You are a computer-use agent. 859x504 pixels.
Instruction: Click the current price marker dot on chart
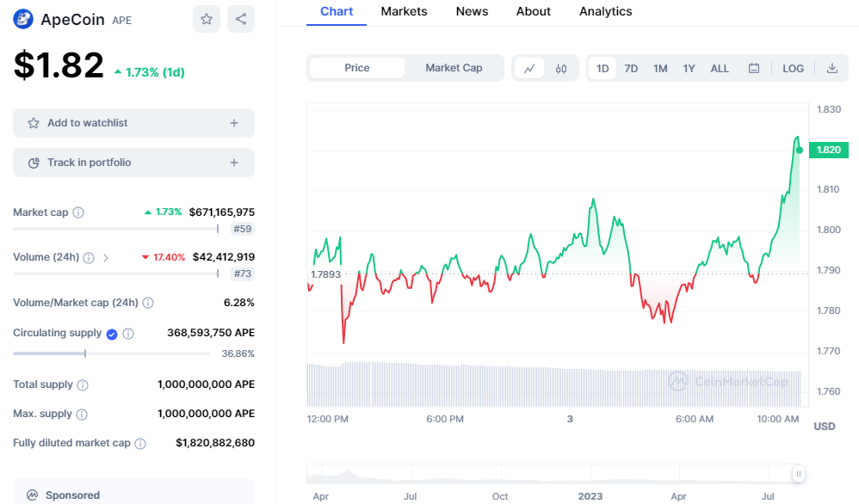point(800,150)
